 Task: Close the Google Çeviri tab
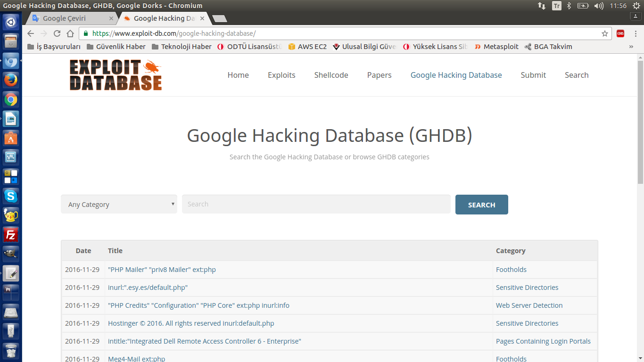click(x=111, y=18)
